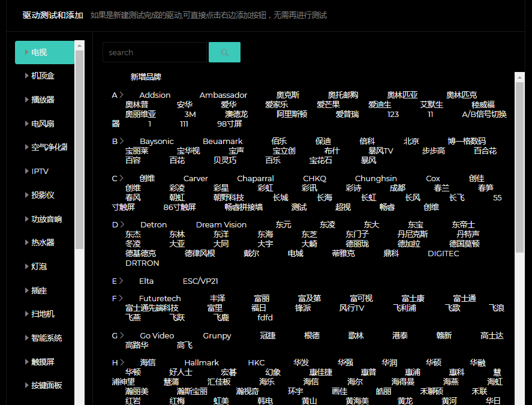Open the 功放音响 sidebar item
Image resolution: width=532 pixels, height=405 pixels.
(46, 219)
